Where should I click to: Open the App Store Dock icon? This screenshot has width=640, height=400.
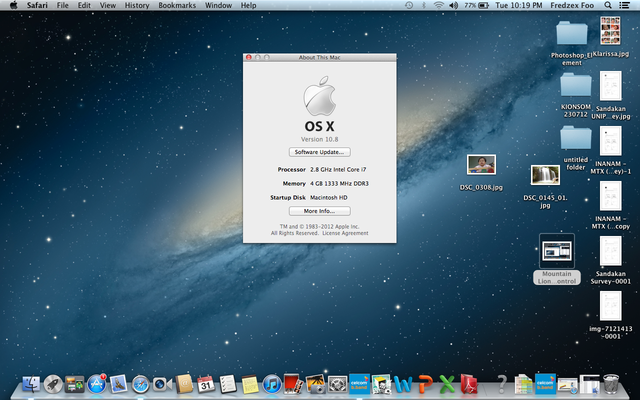(97, 384)
